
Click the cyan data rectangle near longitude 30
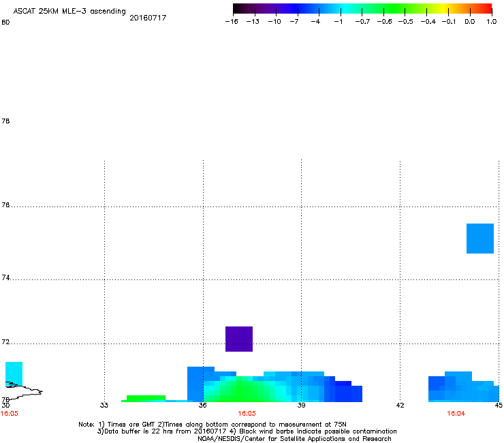tap(14, 373)
